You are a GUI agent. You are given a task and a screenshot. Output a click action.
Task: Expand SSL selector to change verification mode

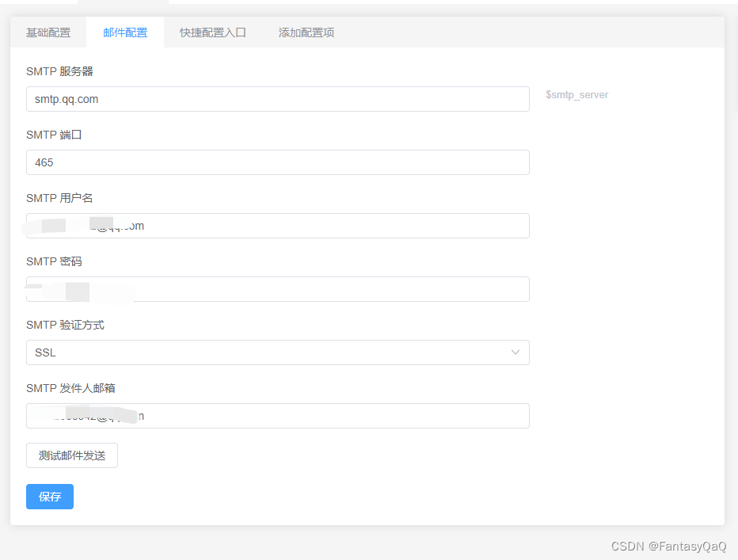click(x=277, y=352)
